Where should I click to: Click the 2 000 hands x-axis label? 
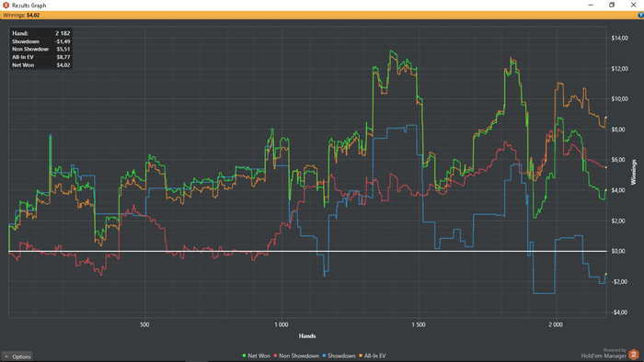click(x=556, y=324)
